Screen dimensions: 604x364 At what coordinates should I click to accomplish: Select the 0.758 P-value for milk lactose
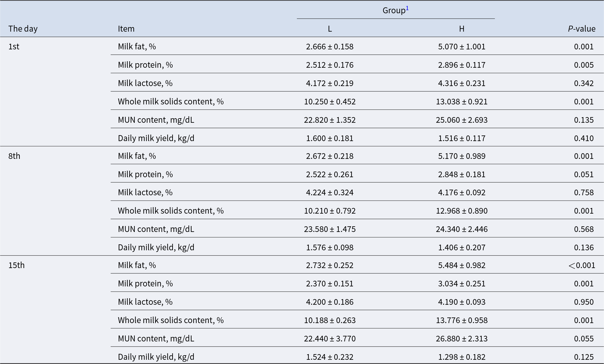click(x=584, y=192)
